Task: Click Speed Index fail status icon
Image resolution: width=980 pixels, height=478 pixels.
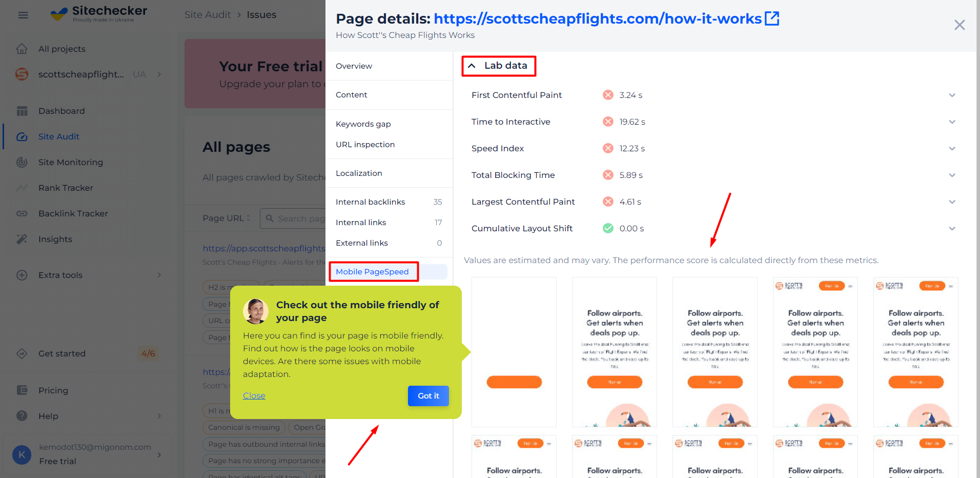Action: point(608,148)
